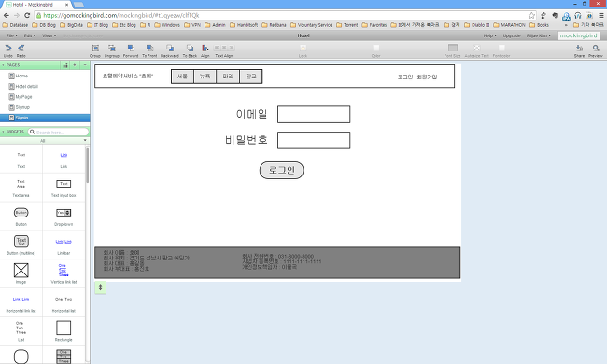Open the File menu
This screenshot has width=607, height=364.
(x=11, y=35)
